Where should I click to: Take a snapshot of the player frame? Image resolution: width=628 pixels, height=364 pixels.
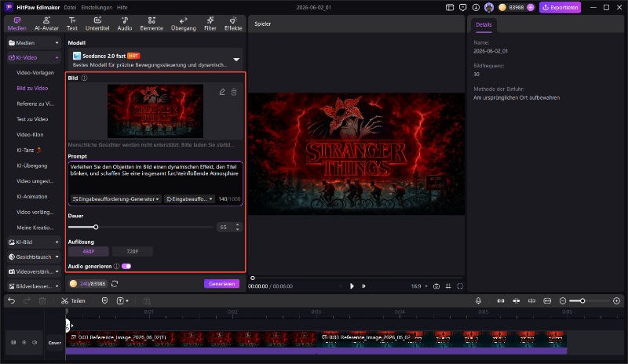436,286
